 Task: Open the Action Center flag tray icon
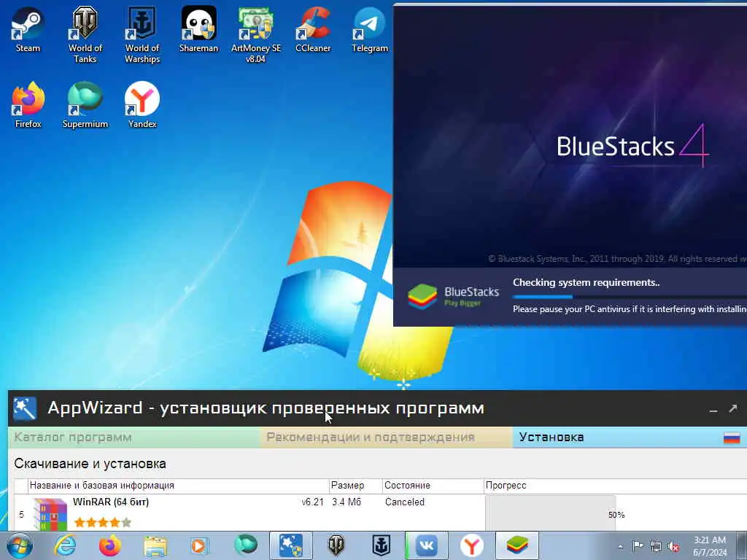[x=637, y=546]
